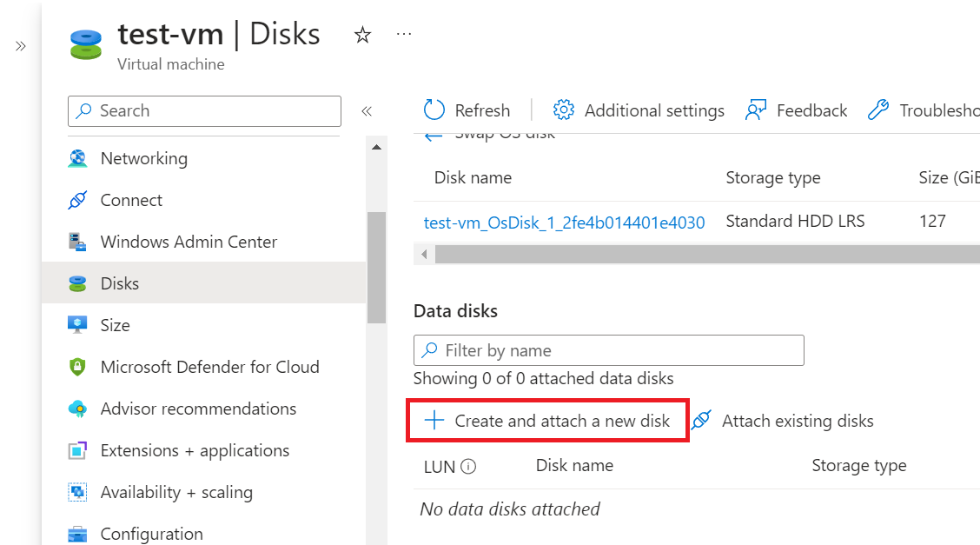Open Microsoft Defender for Cloud
980x545 pixels.
coord(209,367)
